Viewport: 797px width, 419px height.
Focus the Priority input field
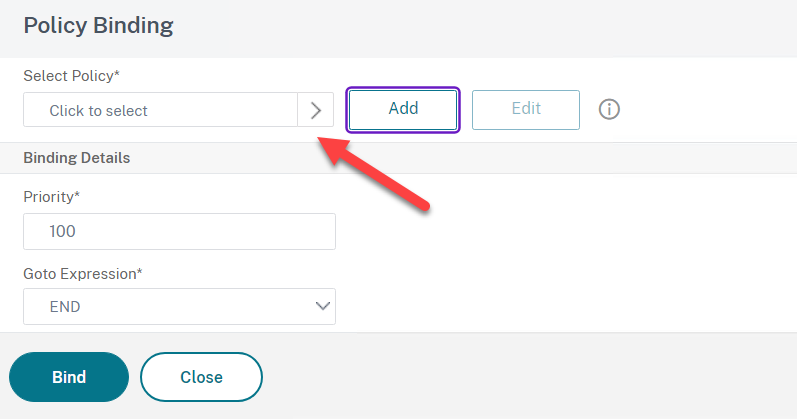[x=179, y=231]
